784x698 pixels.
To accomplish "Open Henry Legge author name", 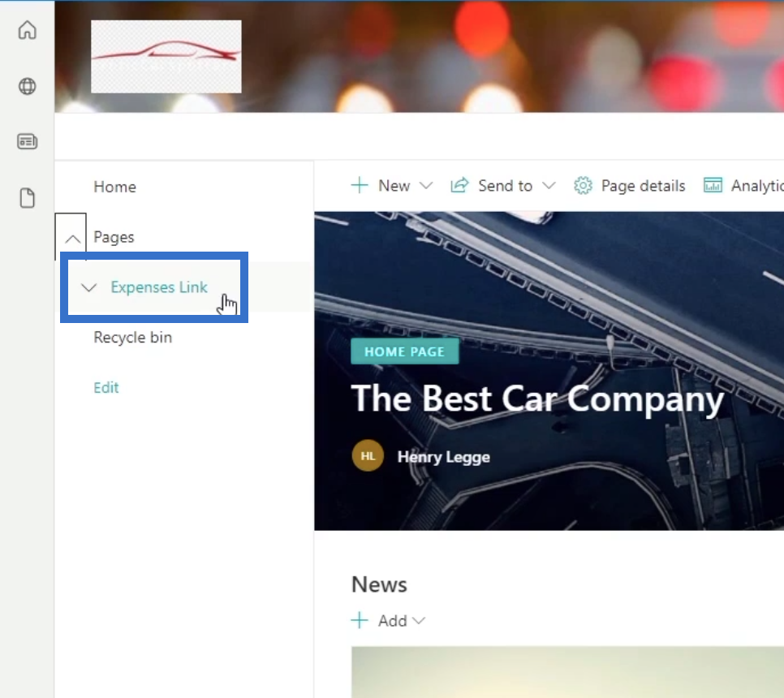I will point(443,456).
